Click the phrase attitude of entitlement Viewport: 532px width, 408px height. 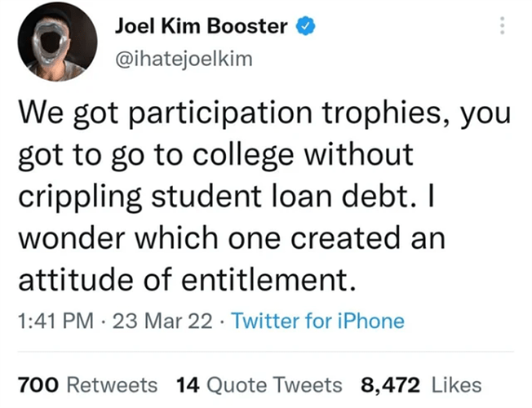(188, 280)
